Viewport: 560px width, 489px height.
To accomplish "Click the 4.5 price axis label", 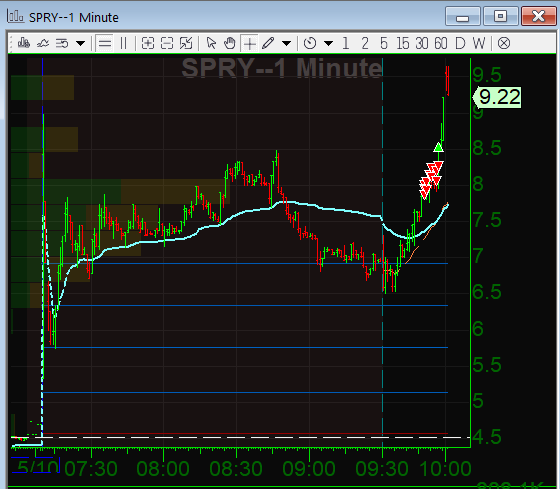I will [487, 437].
